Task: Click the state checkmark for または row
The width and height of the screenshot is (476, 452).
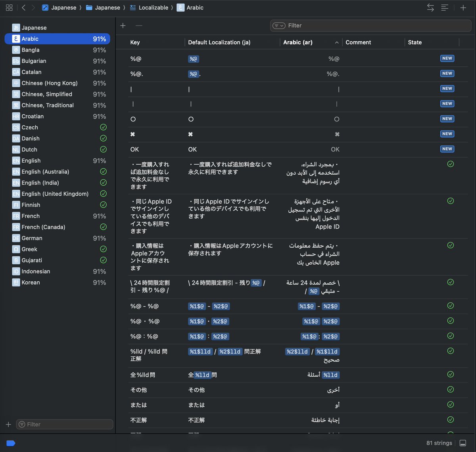Action: (x=450, y=404)
